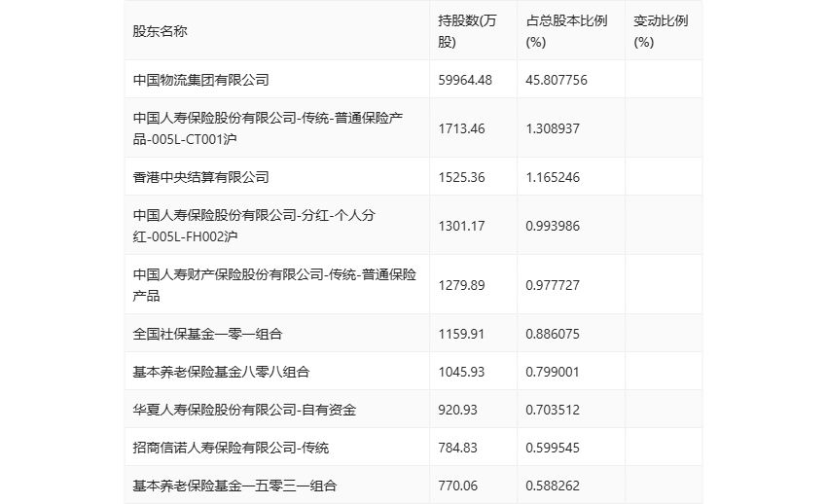Click the 1045.93 shares value
The height and width of the screenshot is (504, 827).
click(461, 372)
